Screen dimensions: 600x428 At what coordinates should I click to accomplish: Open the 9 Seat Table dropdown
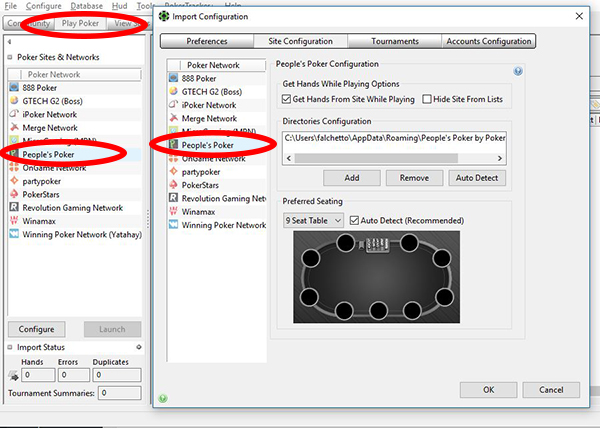coord(313,220)
